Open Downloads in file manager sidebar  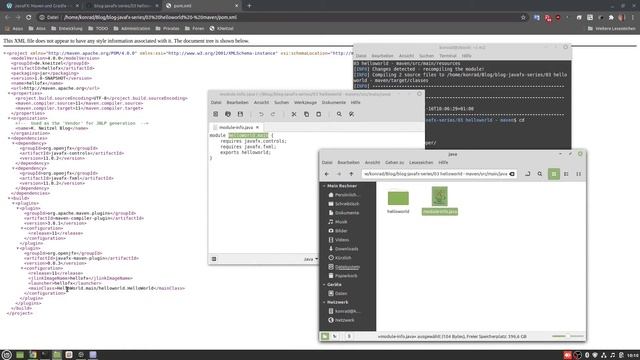tap(346, 249)
